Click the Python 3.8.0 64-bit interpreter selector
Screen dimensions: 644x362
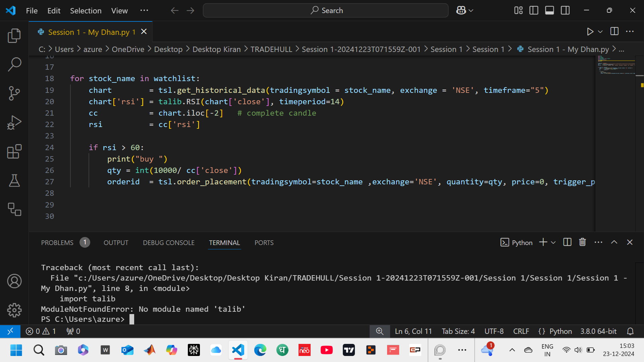pyautogui.click(x=598, y=331)
